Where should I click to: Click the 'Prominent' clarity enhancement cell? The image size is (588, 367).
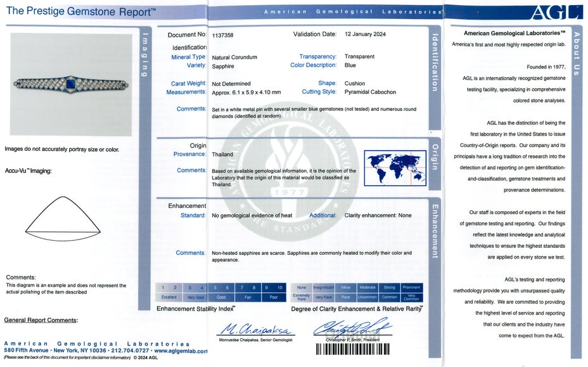412,287
